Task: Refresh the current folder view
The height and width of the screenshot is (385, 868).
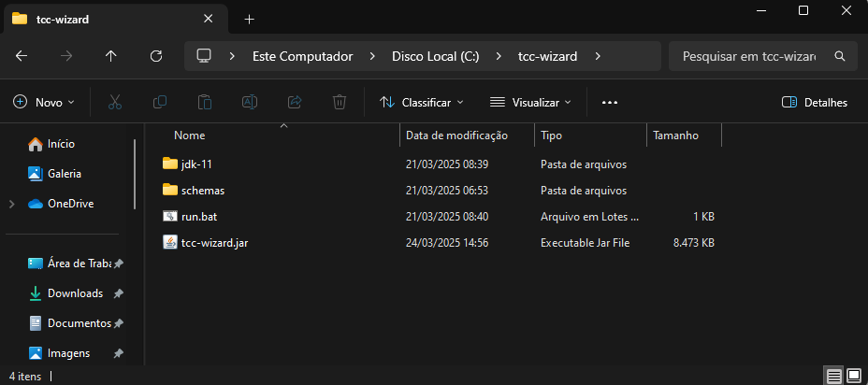Action: tap(156, 56)
